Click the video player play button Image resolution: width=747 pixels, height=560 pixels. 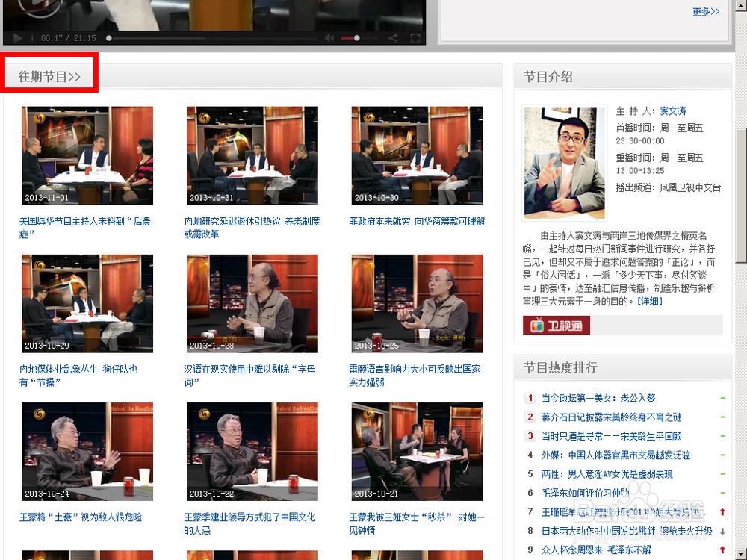point(18,38)
